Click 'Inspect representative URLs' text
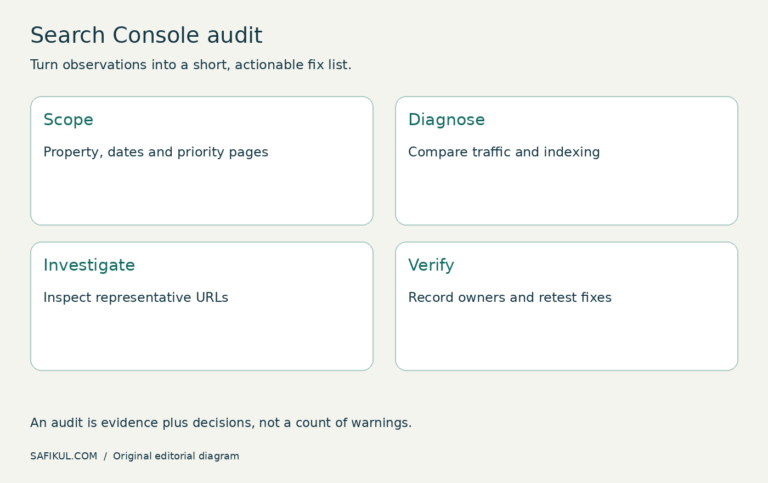Screen dimensions: 768x483 (136, 297)
